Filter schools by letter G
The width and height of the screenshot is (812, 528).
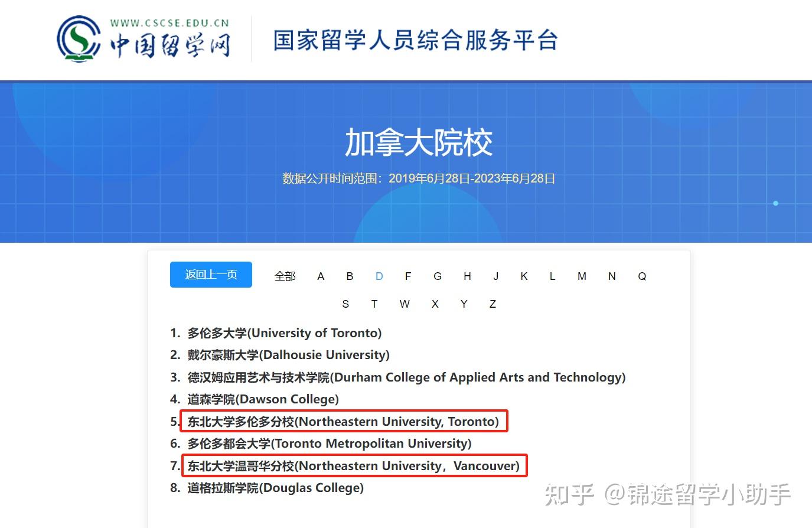tap(438, 276)
